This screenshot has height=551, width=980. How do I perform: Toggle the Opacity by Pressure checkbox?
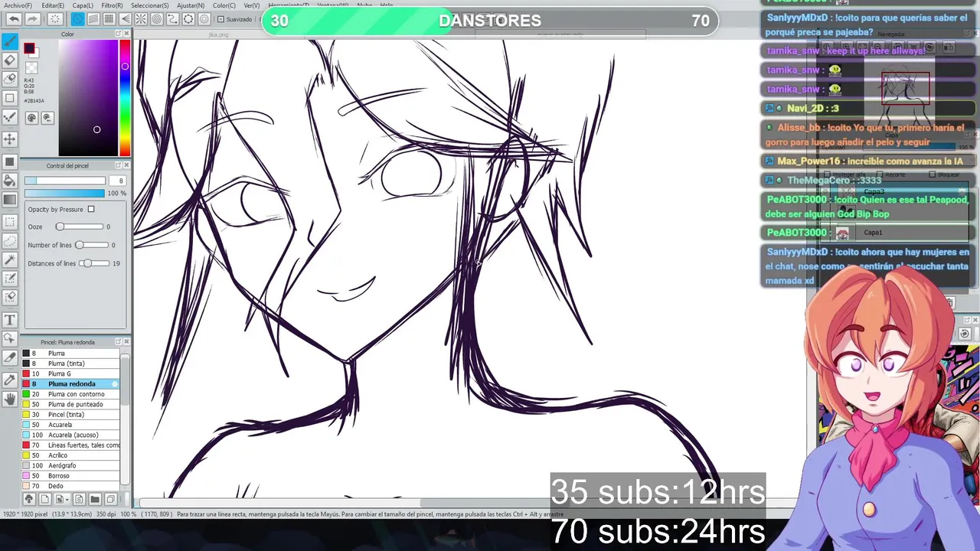pyautogui.click(x=91, y=209)
